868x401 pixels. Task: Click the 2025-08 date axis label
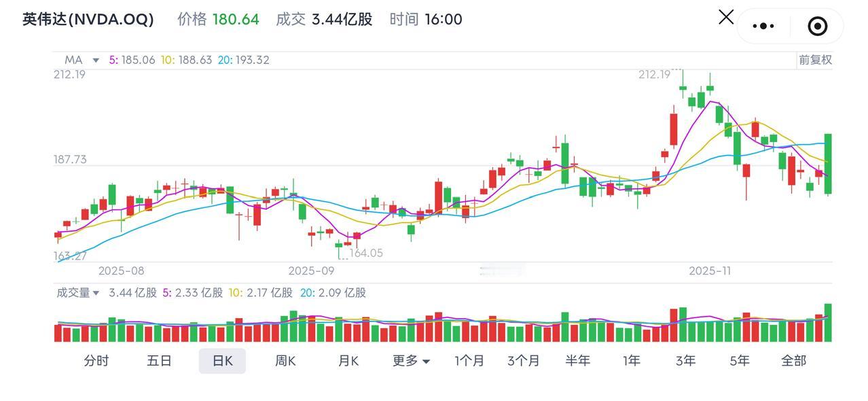[x=121, y=271]
